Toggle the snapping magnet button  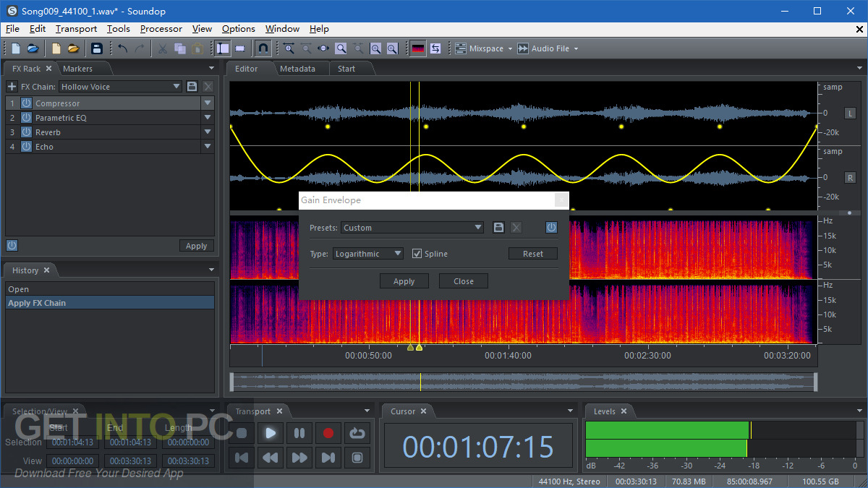click(x=264, y=48)
